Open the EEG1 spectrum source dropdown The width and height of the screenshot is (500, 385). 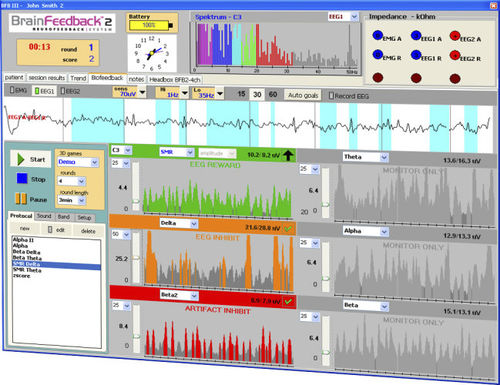pos(354,16)
